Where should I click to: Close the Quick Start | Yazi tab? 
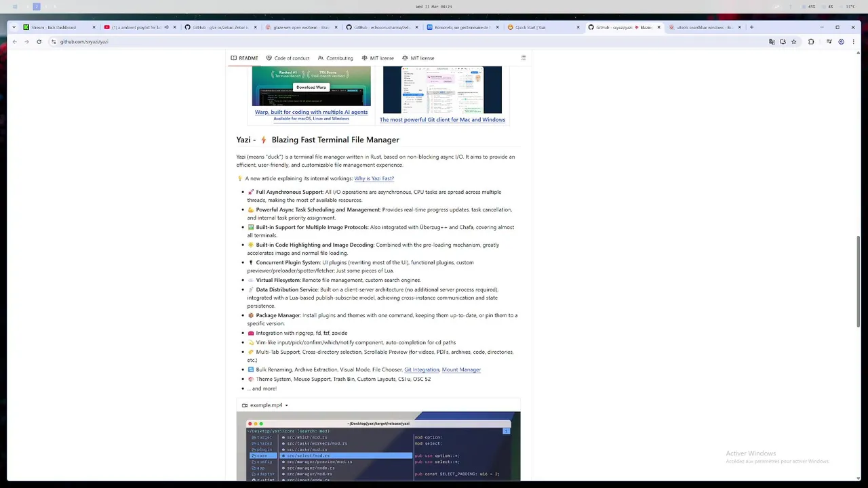578,27
